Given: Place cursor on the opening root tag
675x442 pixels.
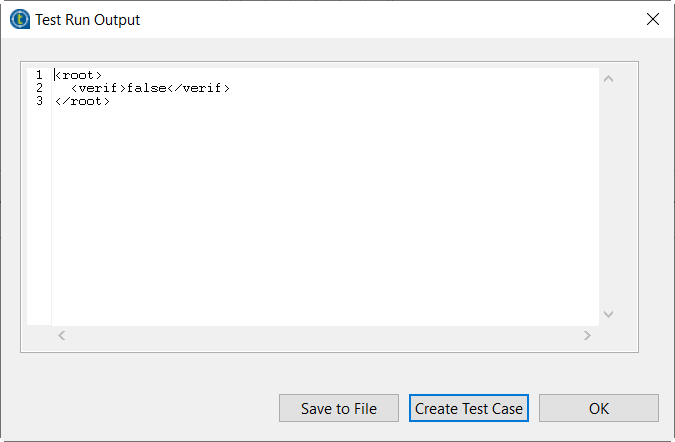Looking at the screenshot, I should click(78, 75).
